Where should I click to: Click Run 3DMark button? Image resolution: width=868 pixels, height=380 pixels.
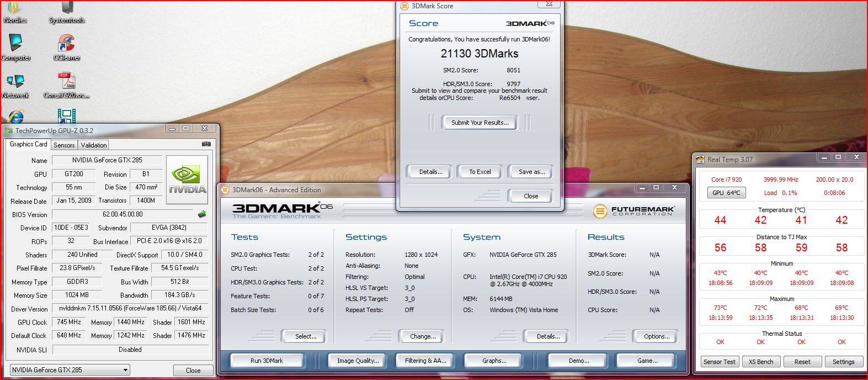267,361
